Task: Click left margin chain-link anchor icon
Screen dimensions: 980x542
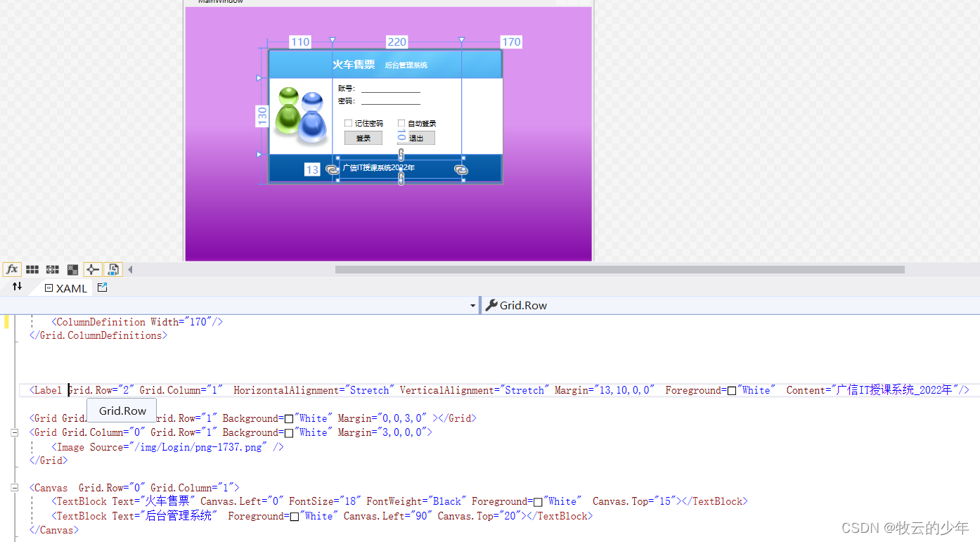Action: pyautogui.click(x=333, y=170)
